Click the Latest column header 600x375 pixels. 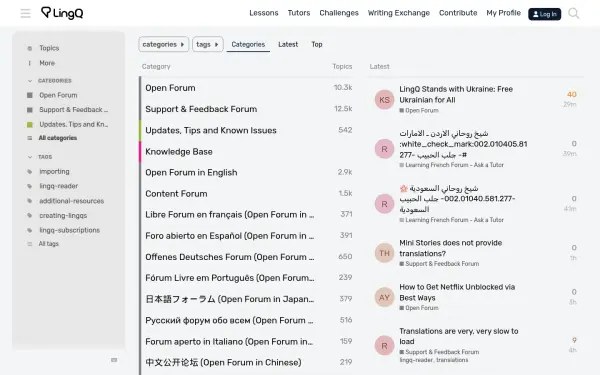click(379, 67)
